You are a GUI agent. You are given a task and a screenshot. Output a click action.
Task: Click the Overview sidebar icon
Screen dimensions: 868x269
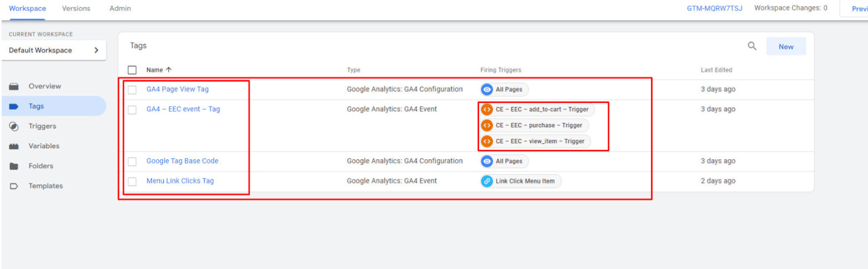click(x=14, y=86)
